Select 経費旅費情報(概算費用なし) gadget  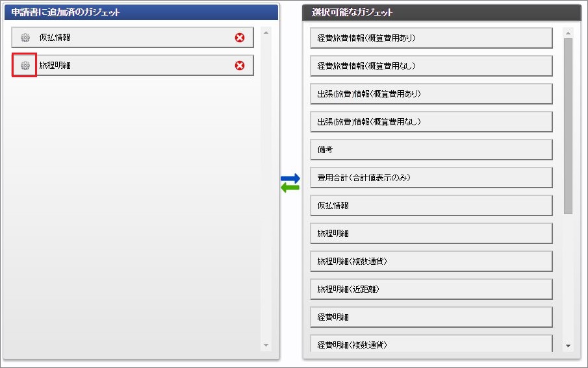pyautogui.click(x=431, y=66)
